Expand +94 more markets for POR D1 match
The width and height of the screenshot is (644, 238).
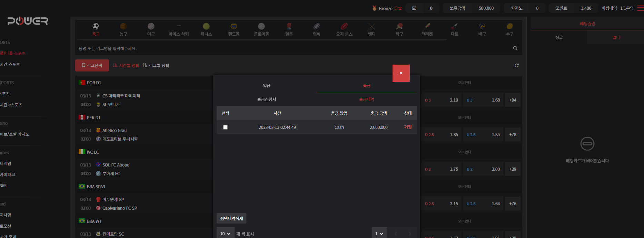513,100
